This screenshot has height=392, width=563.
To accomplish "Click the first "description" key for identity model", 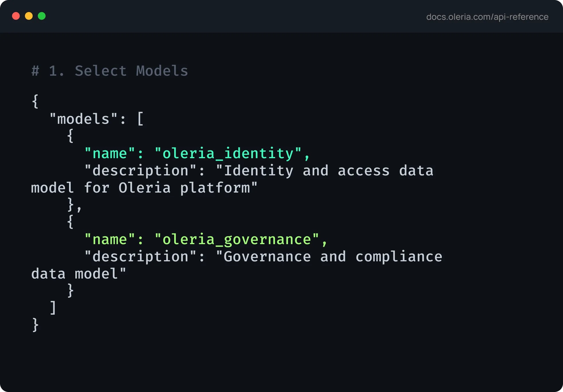I will coord(140,171).
